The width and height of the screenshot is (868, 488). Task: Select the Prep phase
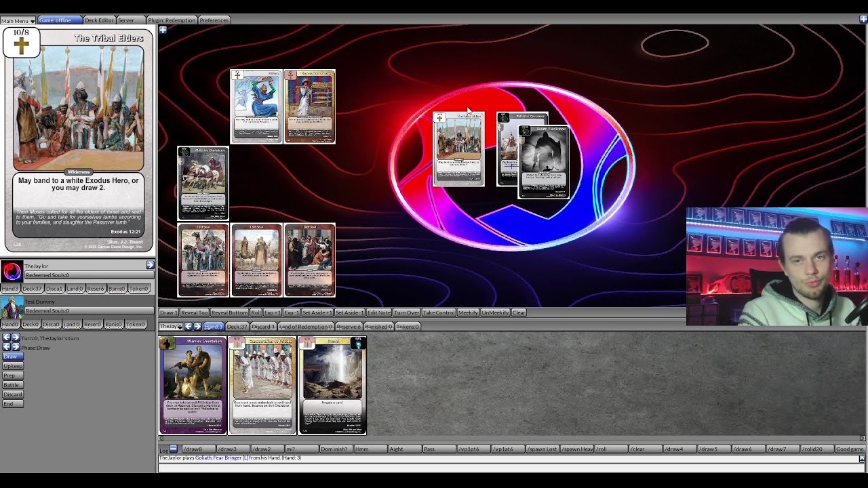[12, 375]
